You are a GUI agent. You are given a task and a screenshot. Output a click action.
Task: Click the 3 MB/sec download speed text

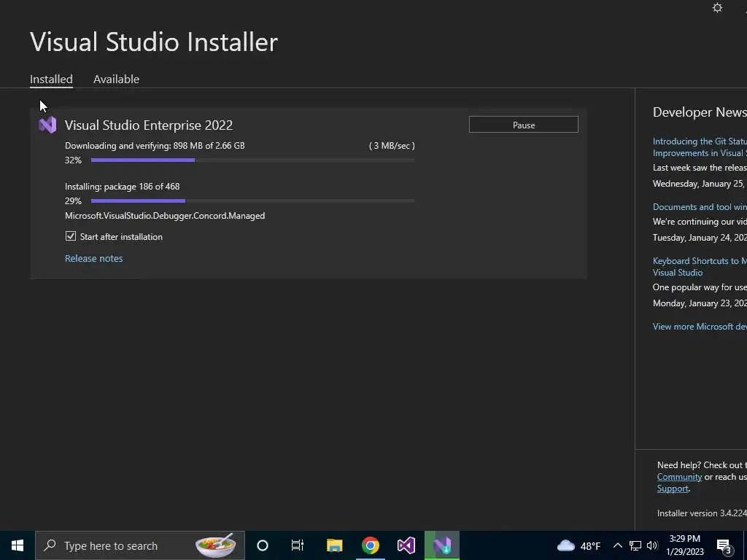coord(392,146)
